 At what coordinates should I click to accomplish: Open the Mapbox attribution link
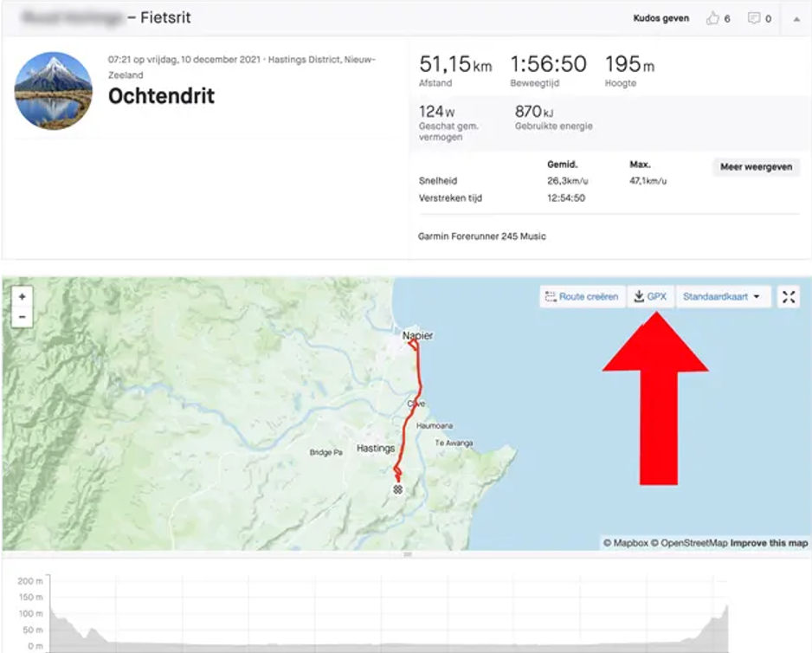[626, 543]
